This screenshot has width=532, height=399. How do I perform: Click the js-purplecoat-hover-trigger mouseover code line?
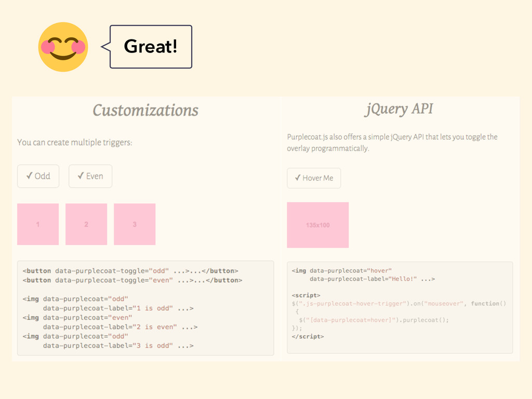click(399, 303)
